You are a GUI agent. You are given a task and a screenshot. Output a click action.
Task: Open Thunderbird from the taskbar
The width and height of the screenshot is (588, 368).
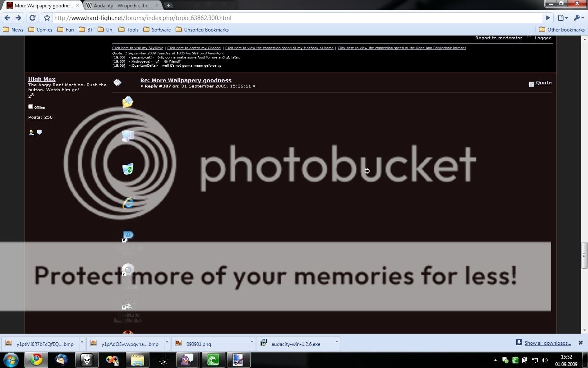[62, 360]
